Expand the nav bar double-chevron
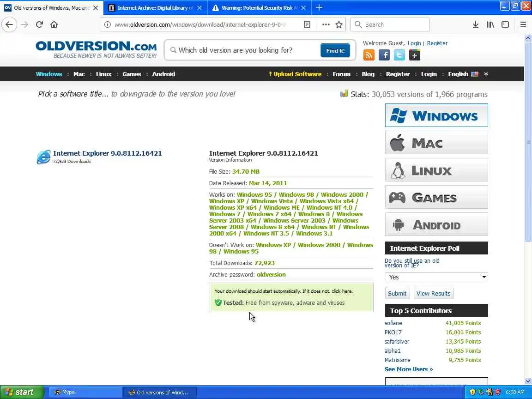This screenshot has width=532, height=399. click(486, 74)
